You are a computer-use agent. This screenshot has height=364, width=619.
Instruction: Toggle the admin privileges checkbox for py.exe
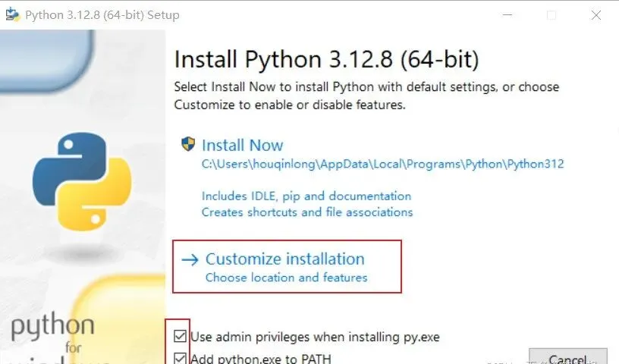pyautogui.click(x=180, y=337)
